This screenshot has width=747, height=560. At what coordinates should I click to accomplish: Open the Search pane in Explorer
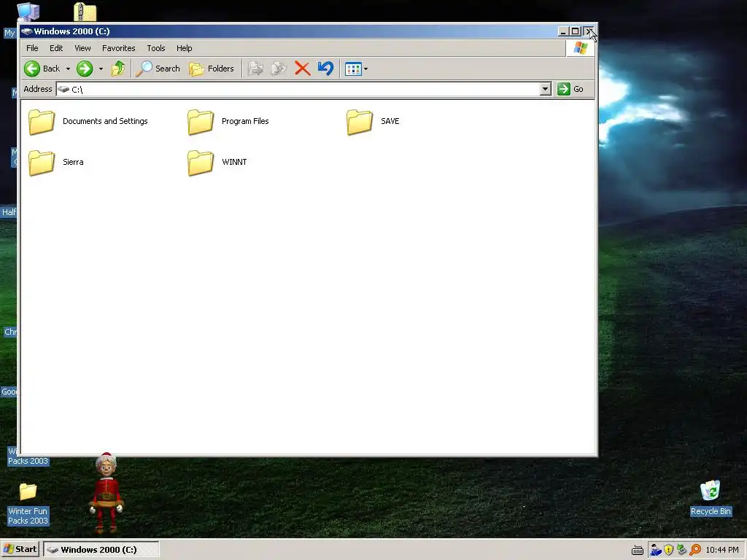coord(158,69)
